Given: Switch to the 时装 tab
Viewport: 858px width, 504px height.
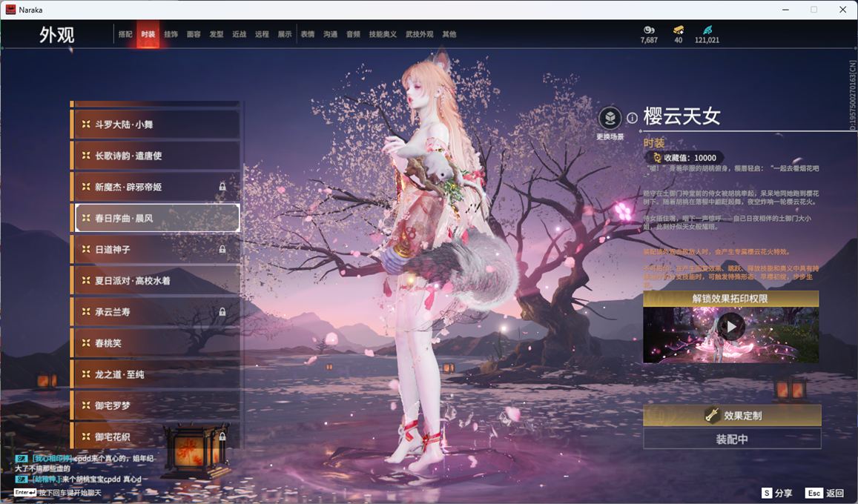Looking at the screenshot, I should click(148, 34).
